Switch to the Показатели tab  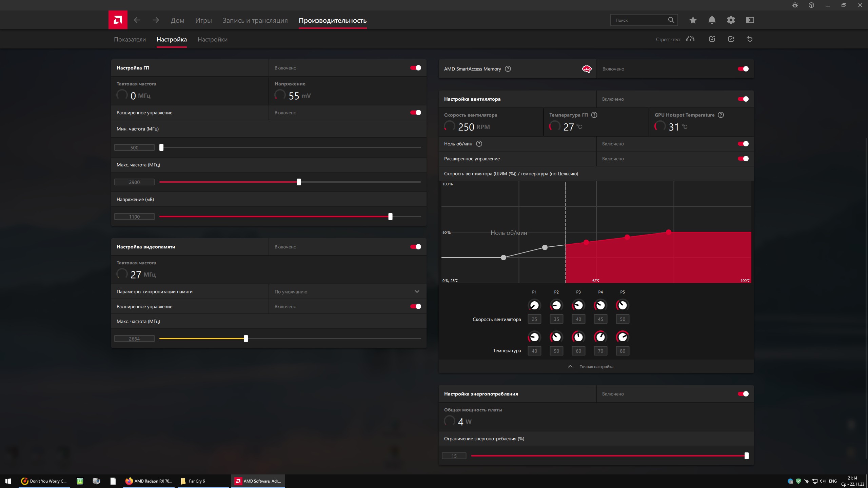point(130,39)
